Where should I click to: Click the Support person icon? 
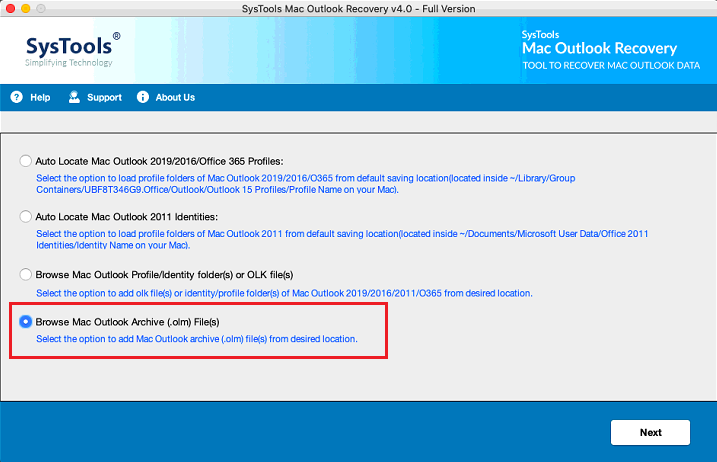(x=74, y=97)
